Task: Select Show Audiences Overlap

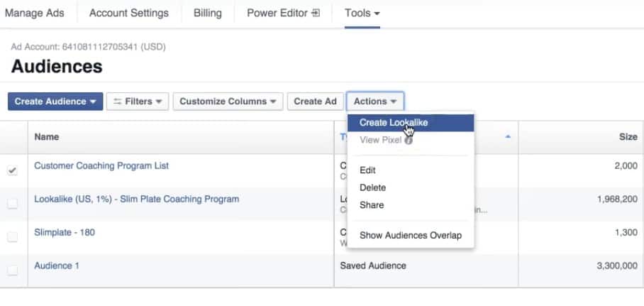Action: 411,235
